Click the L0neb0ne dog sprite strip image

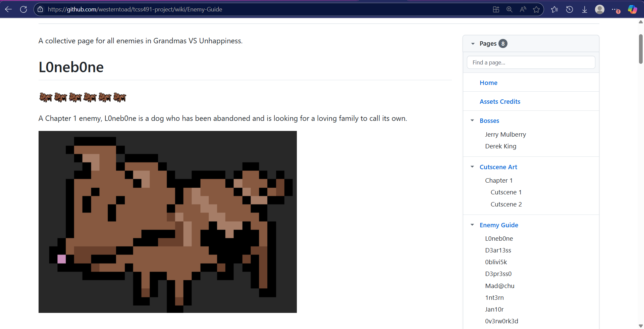(83, 97)
